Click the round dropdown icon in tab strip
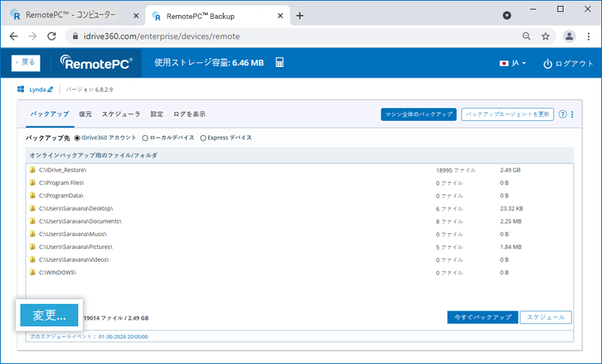602x364 pixels. click(x=506, y=15)
